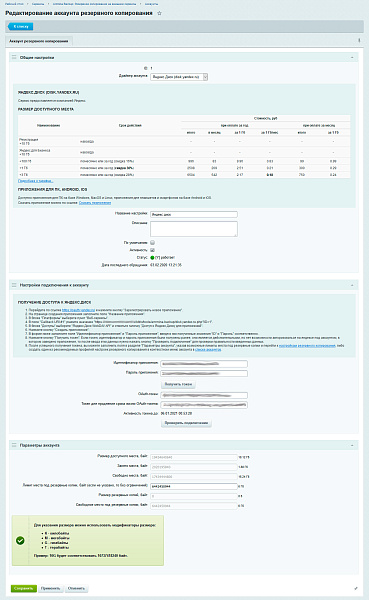
Task: Click drag handle icon of Общие настройки section
Action: (x=14, y=57)
